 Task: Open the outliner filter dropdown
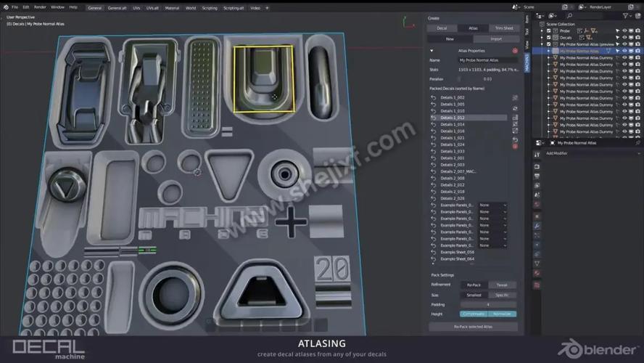pos(627,16)
